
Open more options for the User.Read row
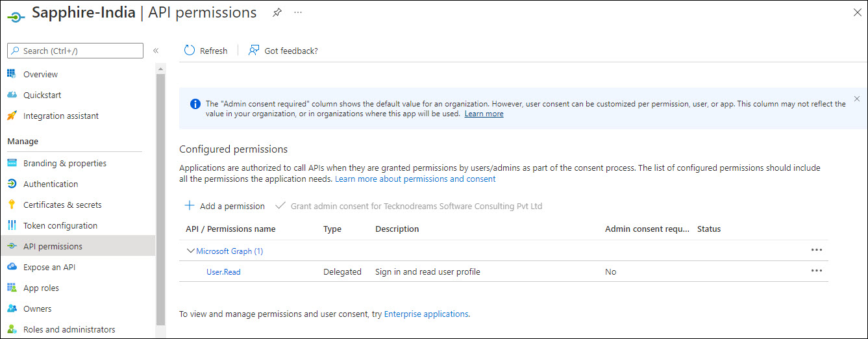coord(816,271)
